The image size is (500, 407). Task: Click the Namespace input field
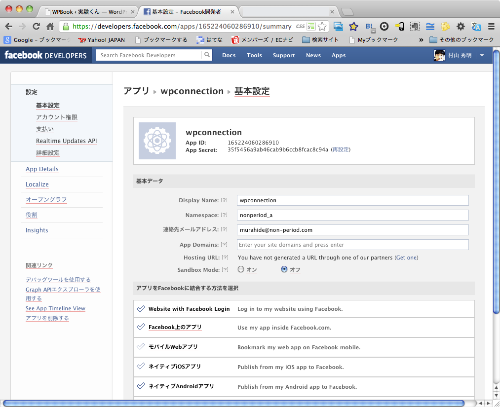(x=353, y=215)
